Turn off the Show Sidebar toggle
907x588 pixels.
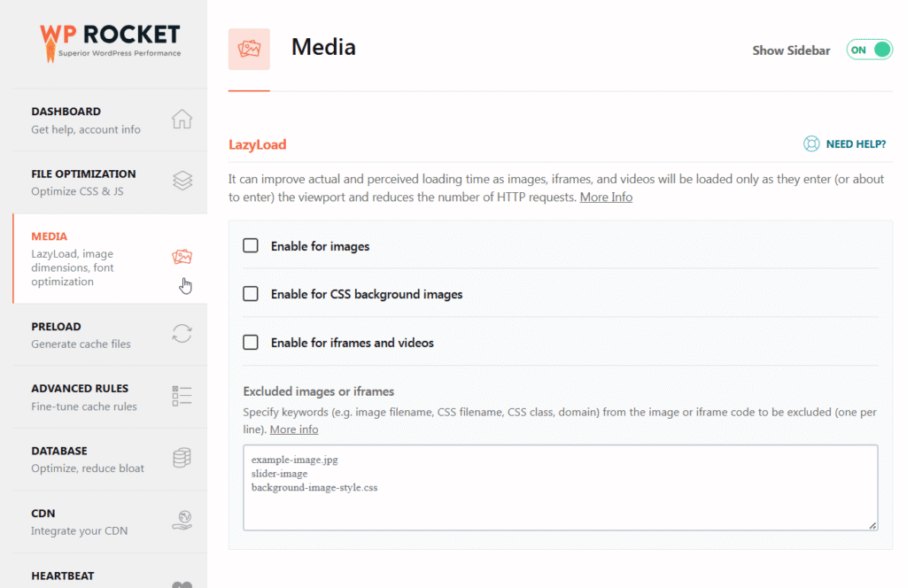click(x=869, y=50)
